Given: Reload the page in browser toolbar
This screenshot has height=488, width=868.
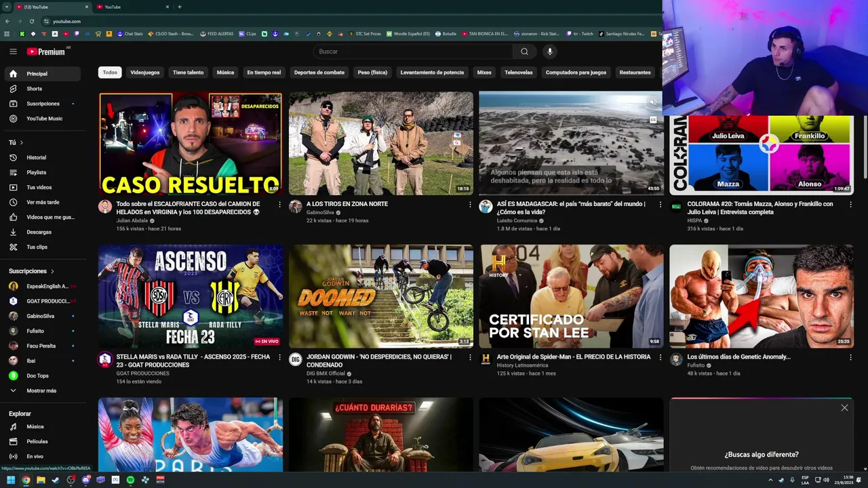Looking at the screenshot, I should pyautogui.click(x=33, y=21).
